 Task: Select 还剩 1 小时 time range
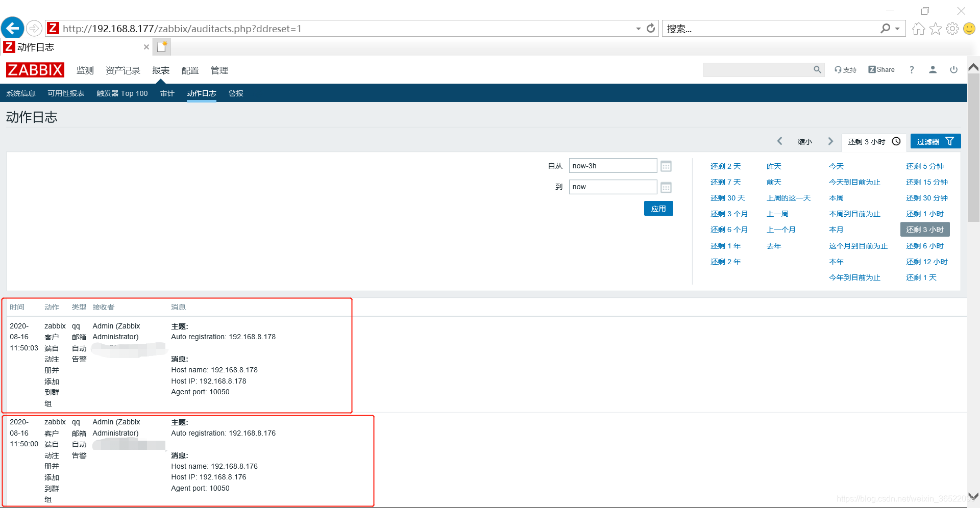click(924, 214)
